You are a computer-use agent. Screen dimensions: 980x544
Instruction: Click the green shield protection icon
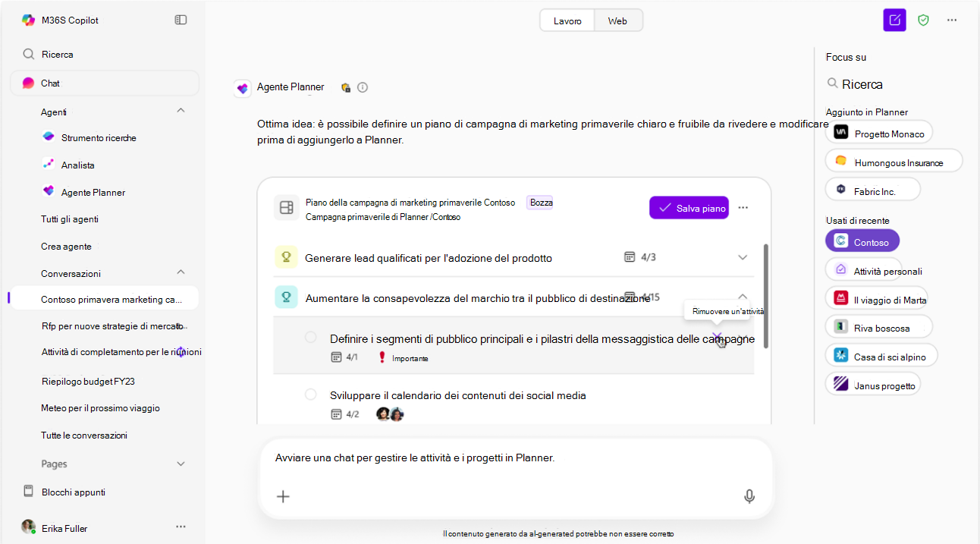tap(923, 20)
